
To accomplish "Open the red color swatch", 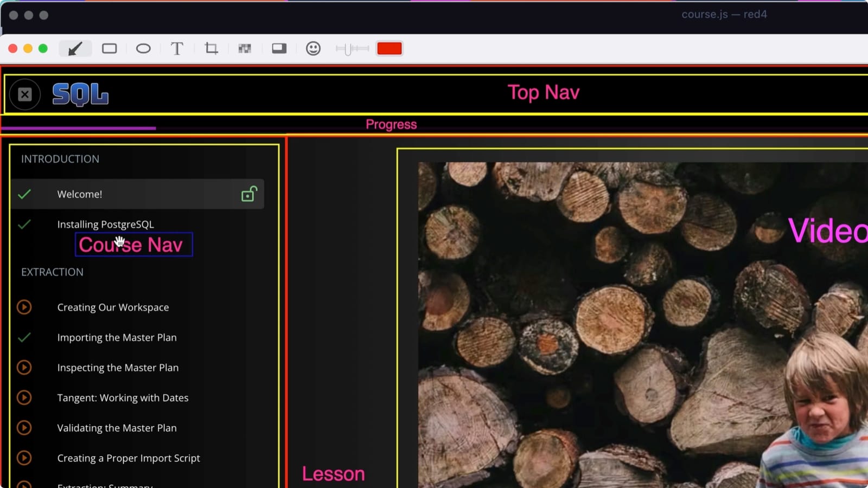I will [x=389, y=49].
